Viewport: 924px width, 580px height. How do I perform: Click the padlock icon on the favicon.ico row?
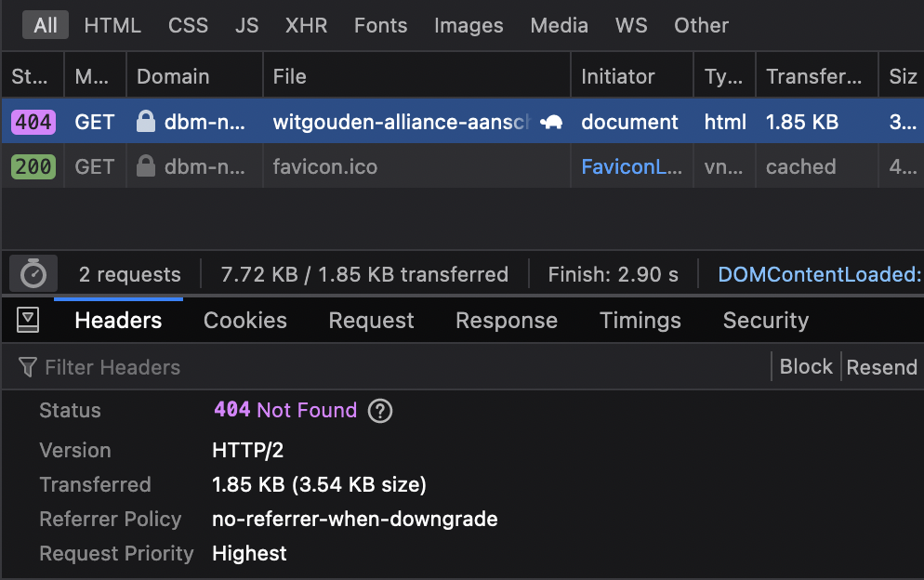click(146, 166)
